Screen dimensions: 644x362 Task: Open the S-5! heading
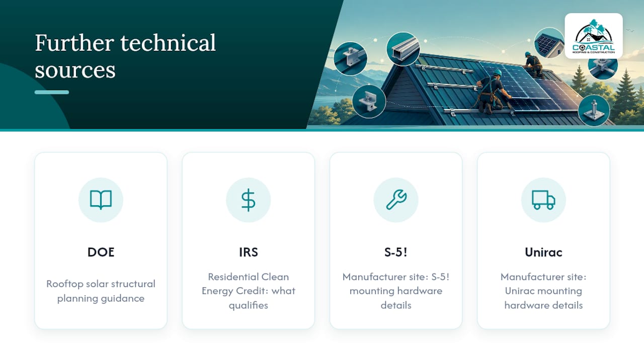click(x=396, y=252)
